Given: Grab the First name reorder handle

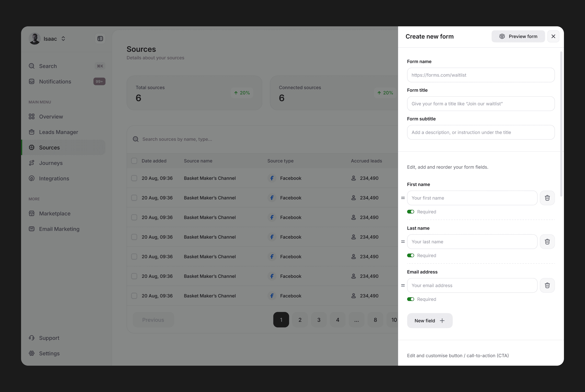Looking at the screenshot, I should (x=403, y=198).
